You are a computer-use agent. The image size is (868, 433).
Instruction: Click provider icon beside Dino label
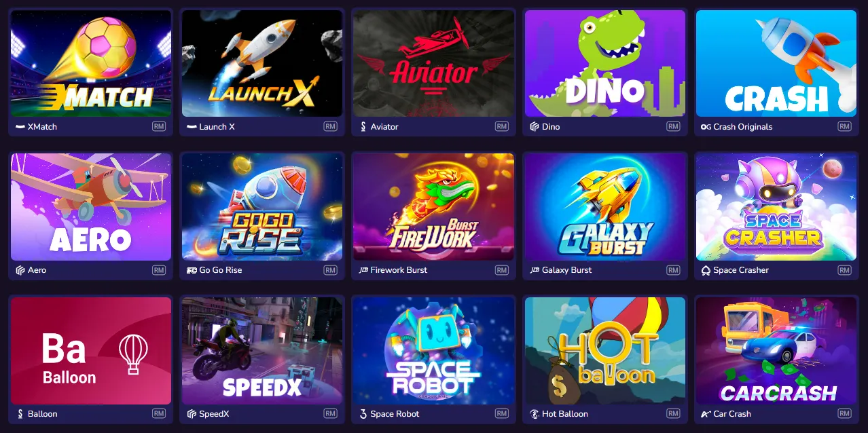534,127
